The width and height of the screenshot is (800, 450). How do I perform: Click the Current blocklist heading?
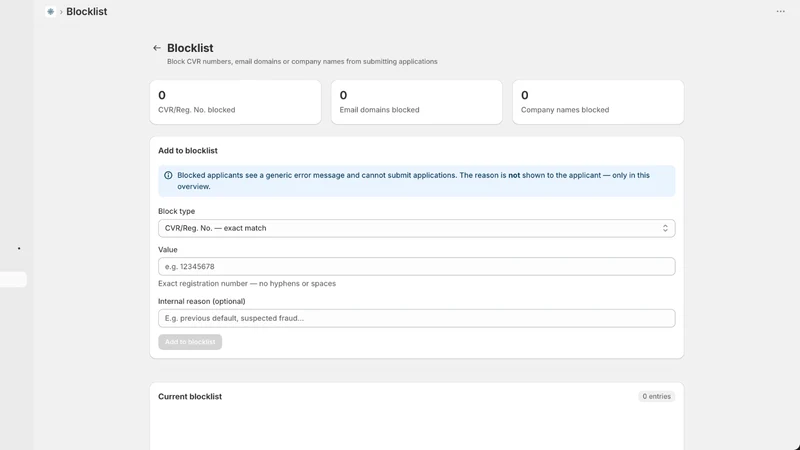coord(190,396)
